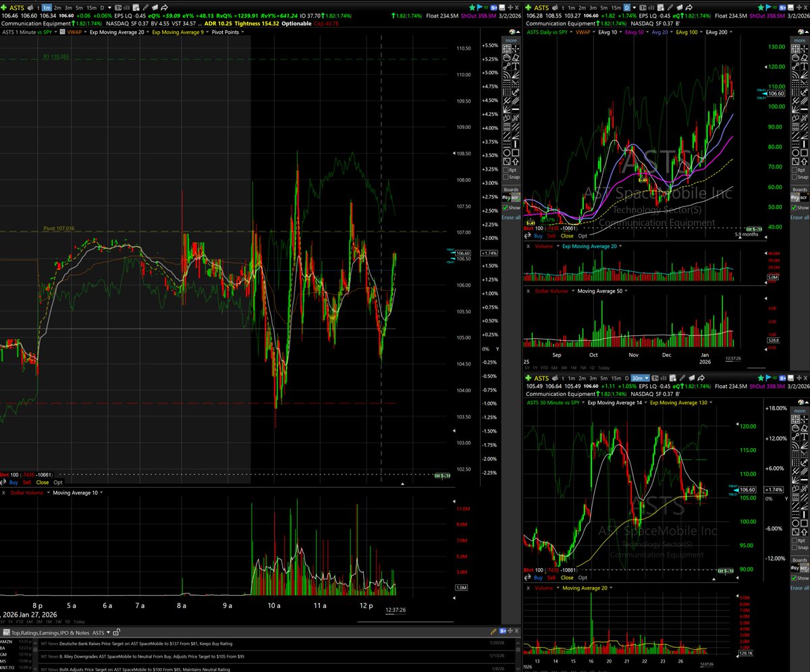Switch 1-minute chart to 15m timeframe

91,8
